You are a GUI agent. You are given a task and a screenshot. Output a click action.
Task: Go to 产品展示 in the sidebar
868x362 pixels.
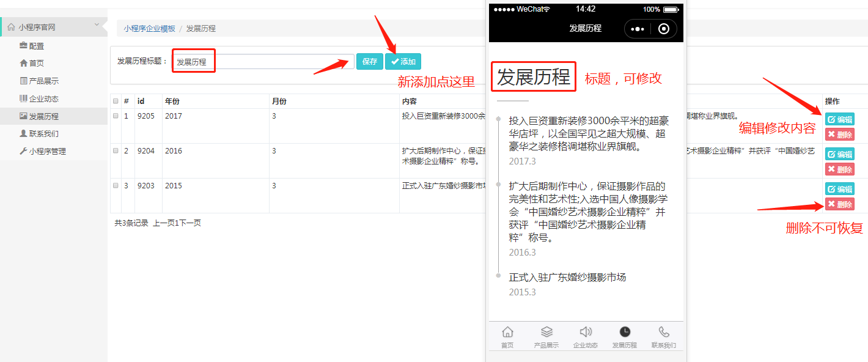coord(43,81)
